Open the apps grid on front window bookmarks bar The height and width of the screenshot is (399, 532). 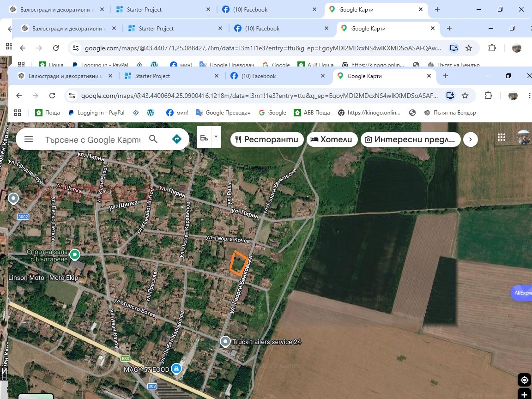18,113
